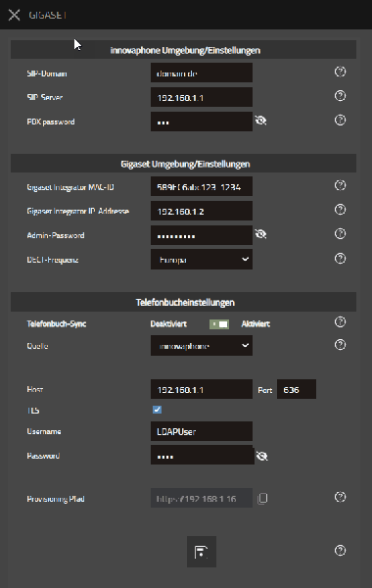Image resolution: width=372 pixels, height=588 pixels.
Task: Click the Deaktiviert label
Action: 168,324
